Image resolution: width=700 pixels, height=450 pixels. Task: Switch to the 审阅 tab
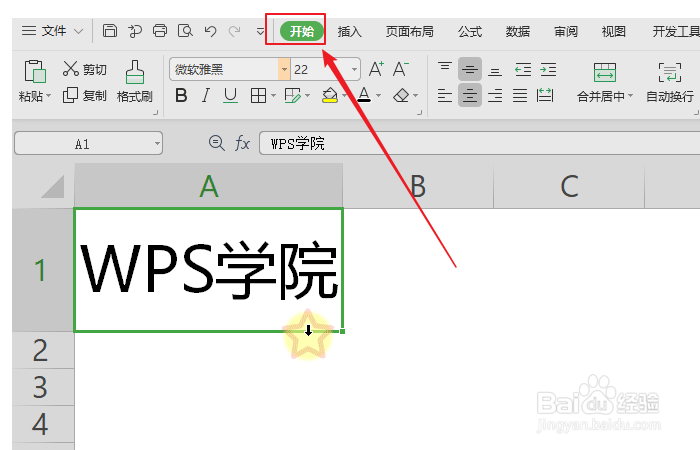[566, 31]
